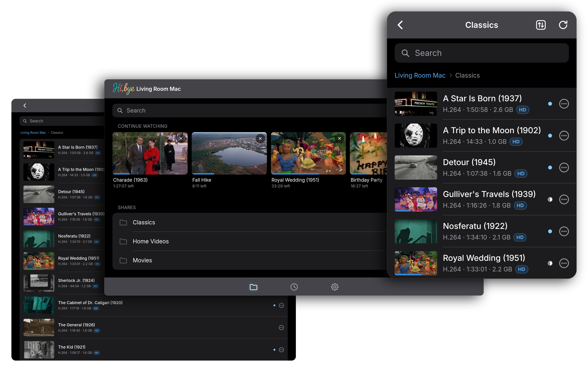Toggle watched dot for A Trip to the Moon in phone window

click(x=550, y=136)
